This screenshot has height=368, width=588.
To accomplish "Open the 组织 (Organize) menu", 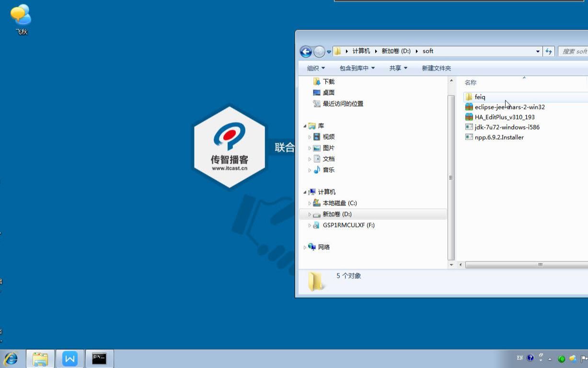I will point(315,68).
